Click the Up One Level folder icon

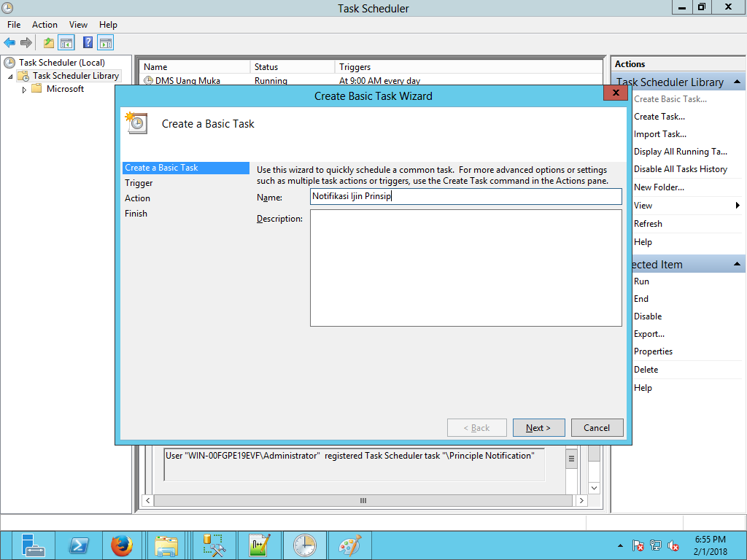[49, 42]
